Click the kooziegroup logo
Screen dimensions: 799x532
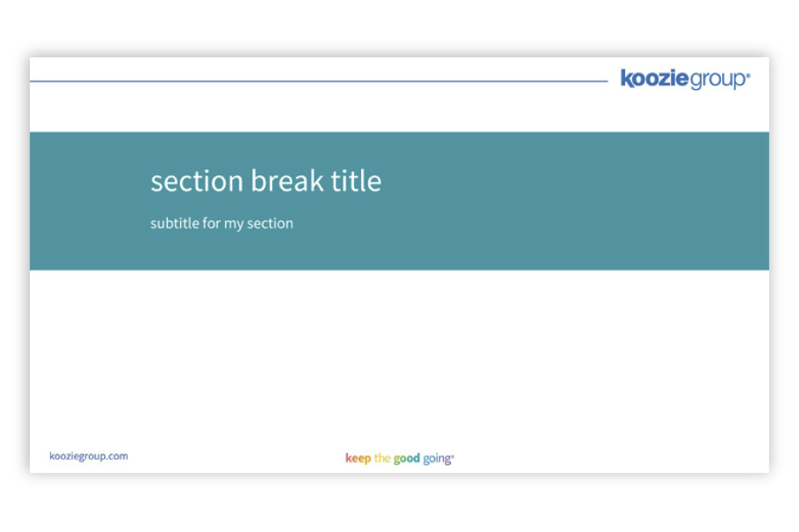point(685,79)
